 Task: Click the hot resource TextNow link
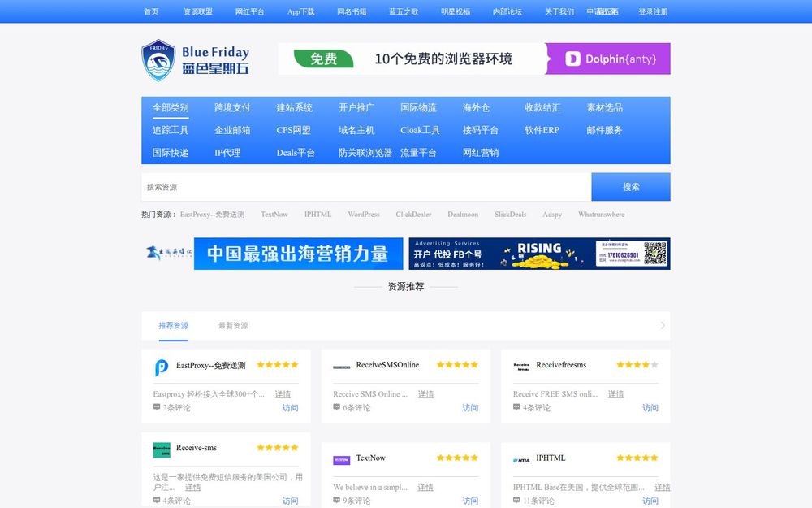(x=274, y=214)
